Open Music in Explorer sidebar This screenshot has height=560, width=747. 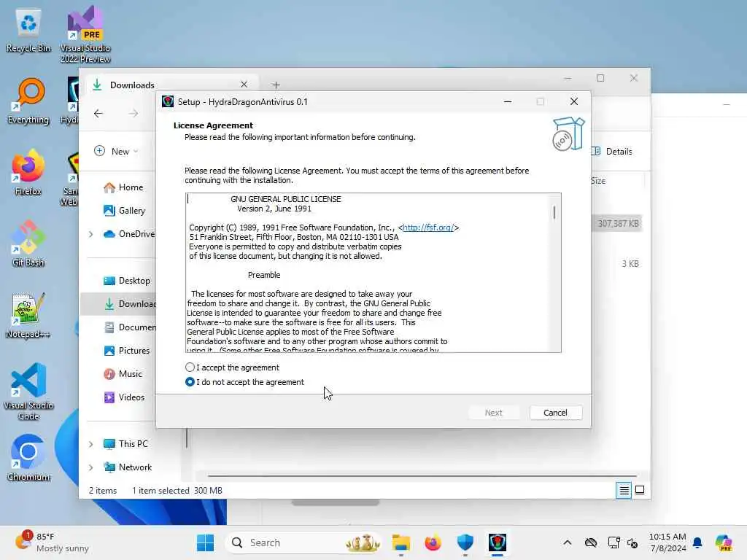pyautogui.click(x=123, y=374)
